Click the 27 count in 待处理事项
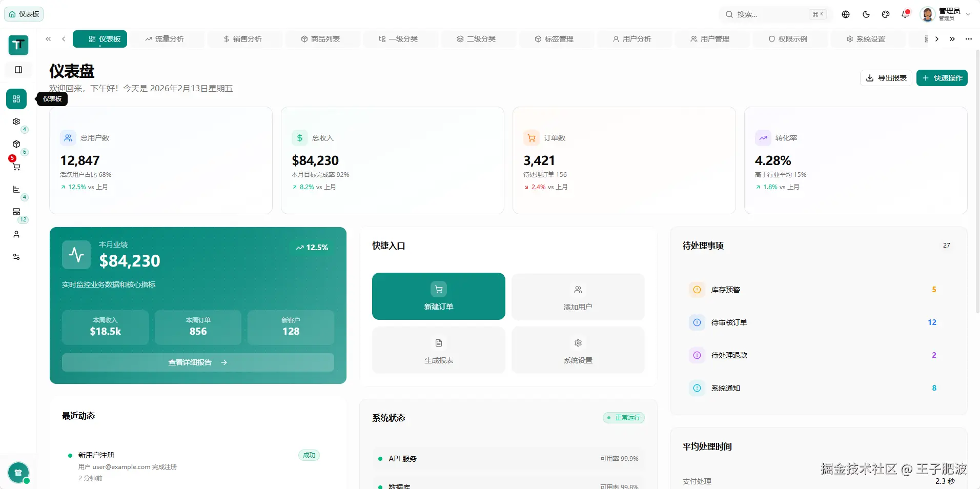The height and width of the screenshot is (489, 980). (x=947, y=246)
